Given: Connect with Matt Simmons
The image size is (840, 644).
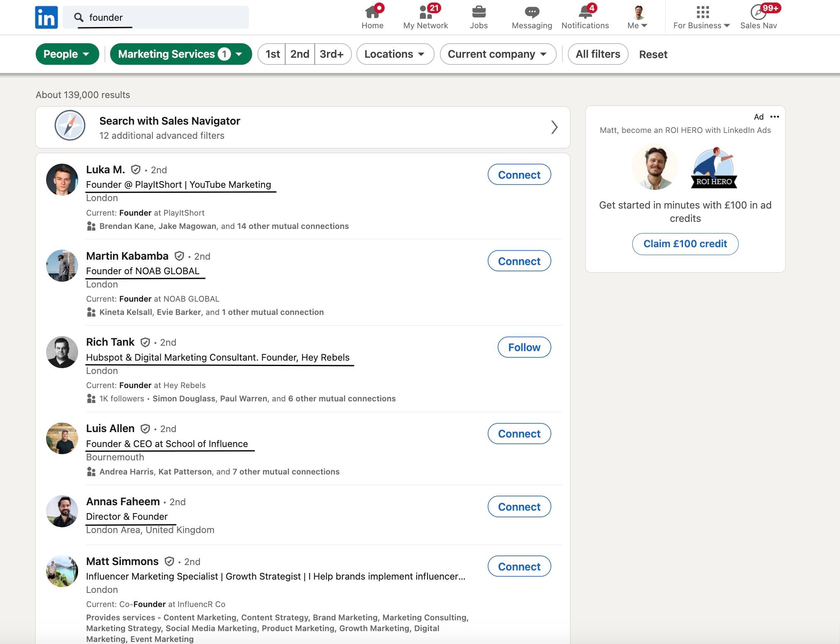Looking at the screenshot, I should 519,566.
